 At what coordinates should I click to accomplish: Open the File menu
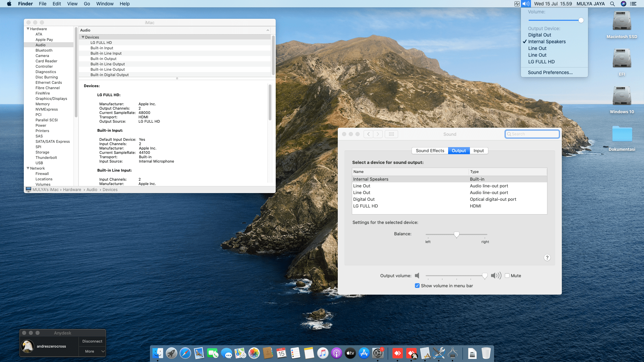43,4
